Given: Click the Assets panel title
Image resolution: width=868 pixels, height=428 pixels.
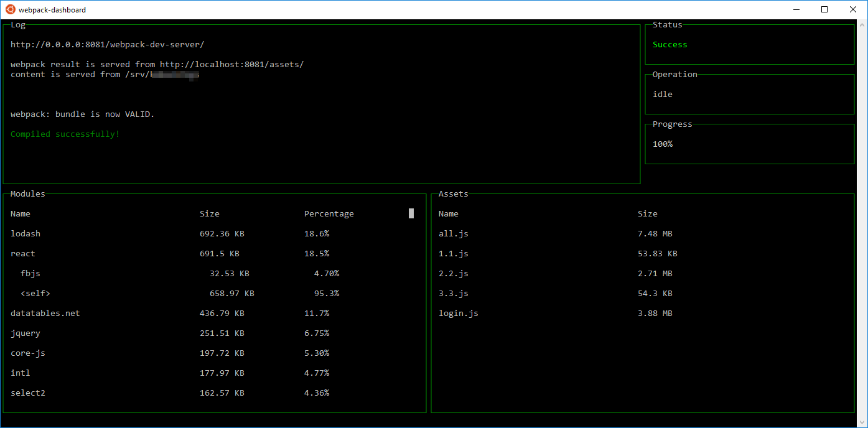Looking at the screenshot, I should (x=454, y=194).
